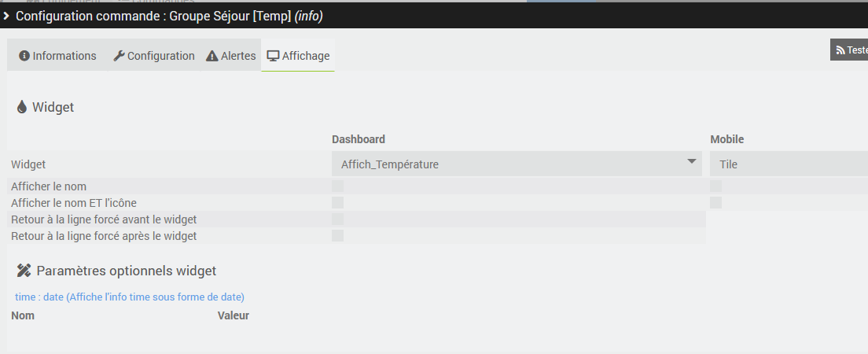Click the tools icon beside Paramètres optionnels widget
Screen dimensions: 868x354
[24, 271]
